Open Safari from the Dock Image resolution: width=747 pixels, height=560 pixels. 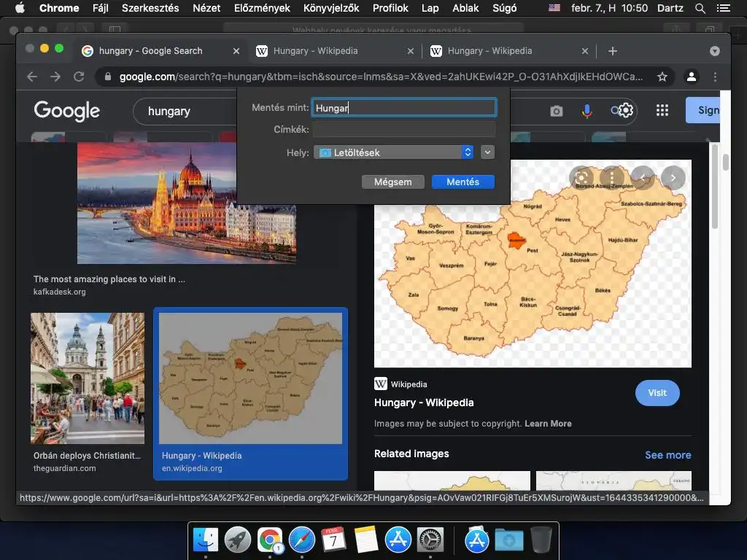point(301,540)
